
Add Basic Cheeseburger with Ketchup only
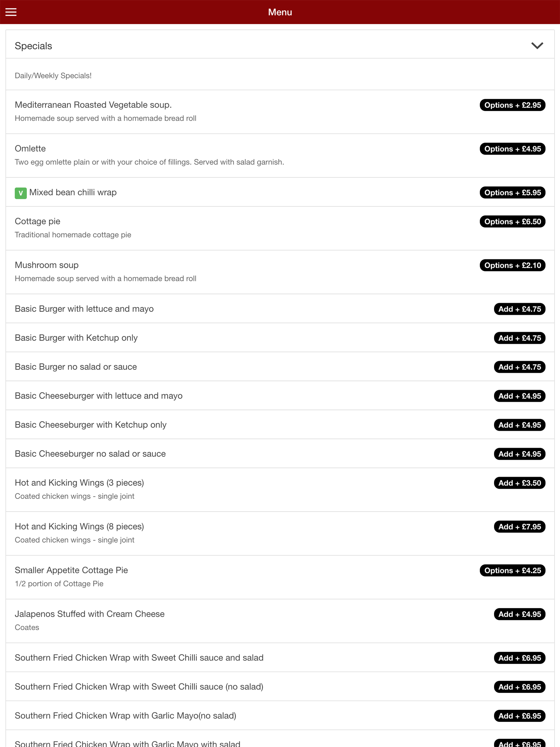point(520,425)
